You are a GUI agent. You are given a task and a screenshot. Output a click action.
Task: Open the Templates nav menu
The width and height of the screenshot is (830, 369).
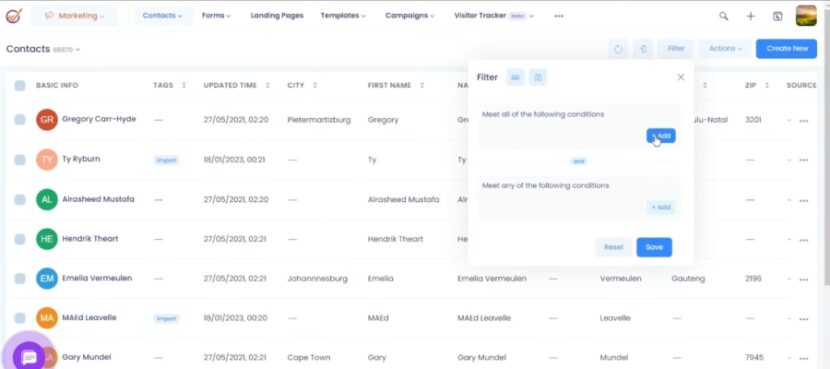point(343,16)
